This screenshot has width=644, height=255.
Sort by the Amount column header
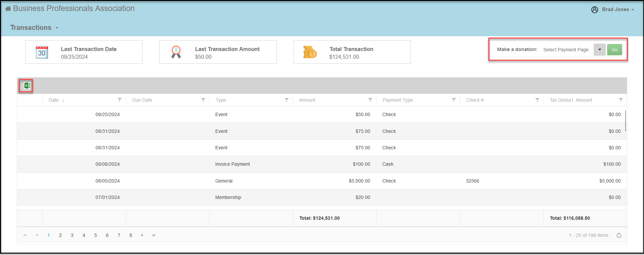307,100
